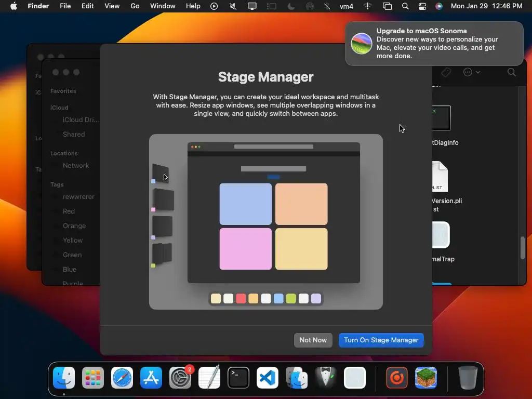This screenshot has height=399, width=532.
Task: Click the date and time in menu bar
Action: (486, 6)
